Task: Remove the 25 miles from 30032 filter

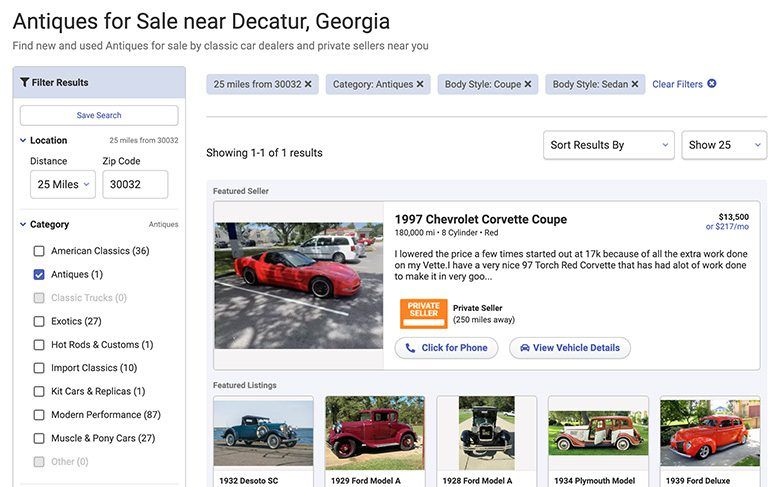Action: click(308, 85)
